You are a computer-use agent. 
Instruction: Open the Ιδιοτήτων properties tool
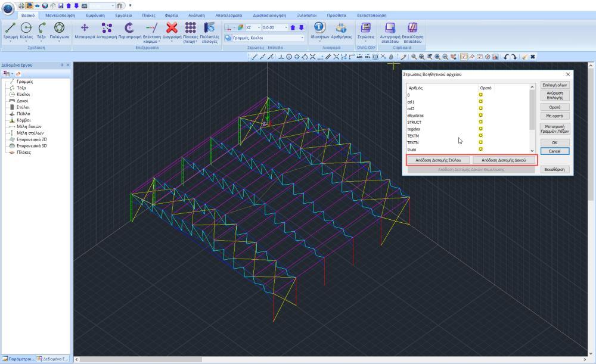pyautogui.click(x=319, y=31)
